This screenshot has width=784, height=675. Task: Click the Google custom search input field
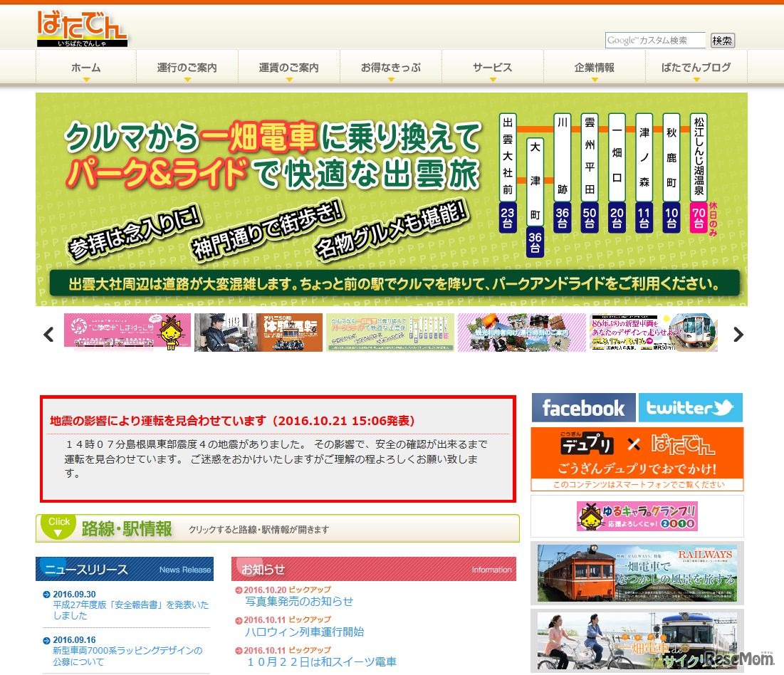coord(655,41)
